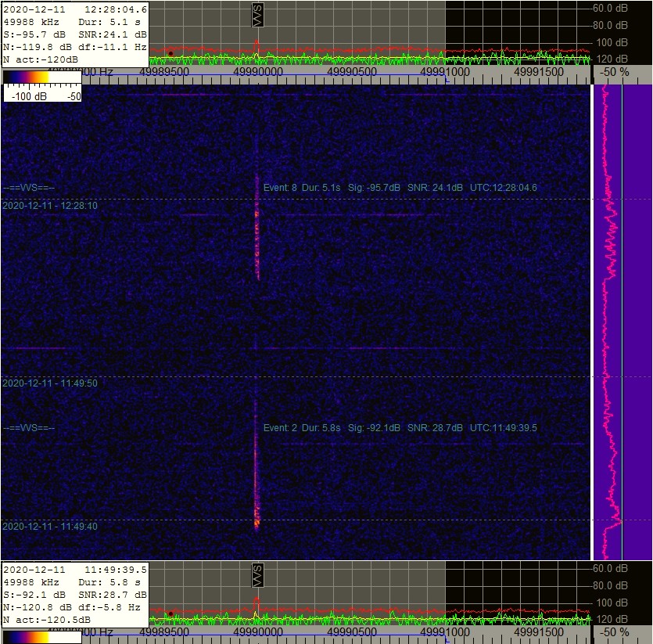Click the red dot marker in the top spectrum
Screen dimensions: 653x644
tap(170, 53)
